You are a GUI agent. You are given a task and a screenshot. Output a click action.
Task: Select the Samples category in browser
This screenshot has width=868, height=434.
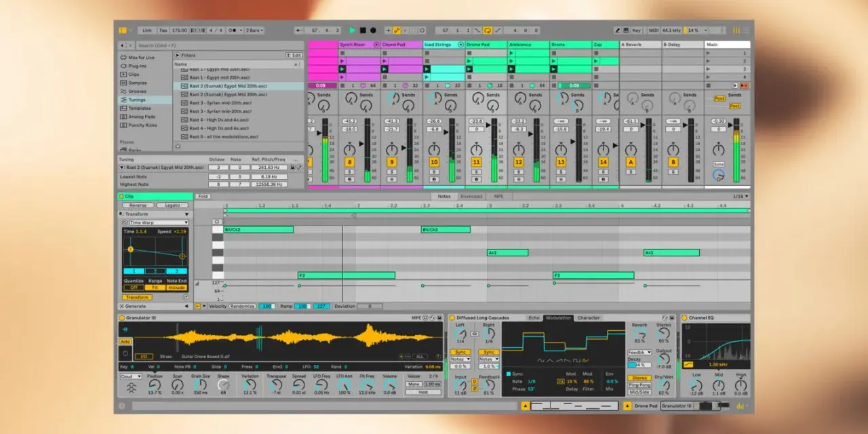pos(138,83)
